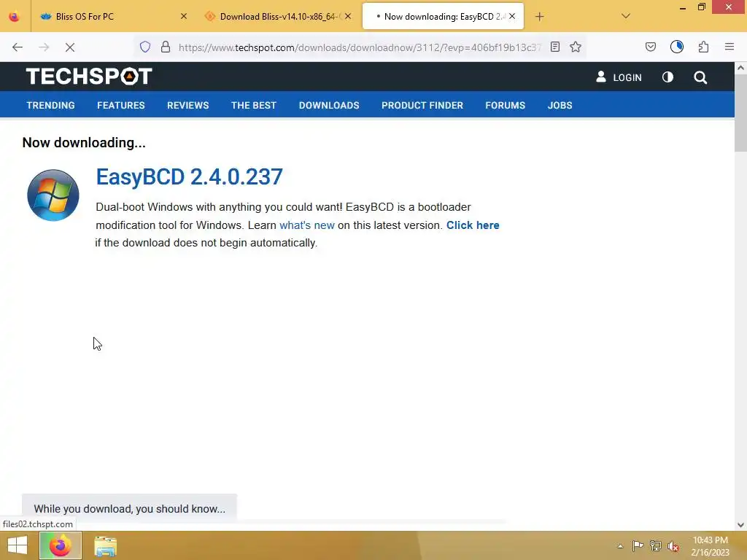Open TechSpot search magnifier

coord(700,77)
